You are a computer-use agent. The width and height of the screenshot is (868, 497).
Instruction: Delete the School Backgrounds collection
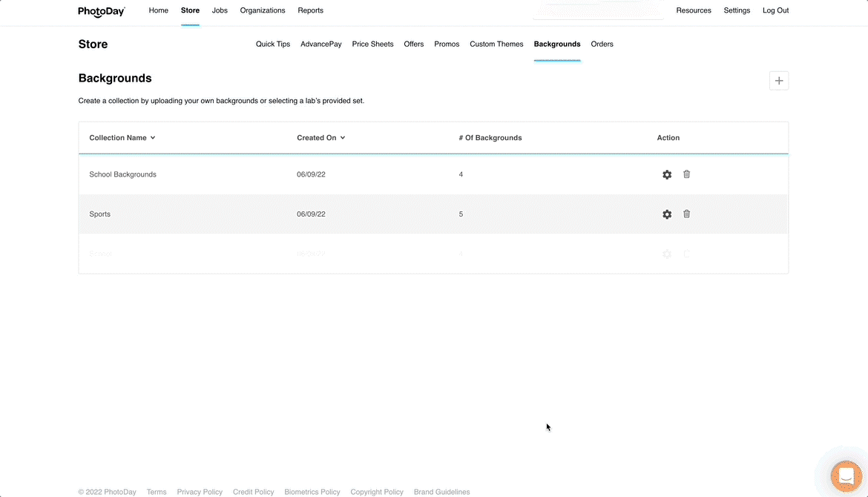(686, 174)
